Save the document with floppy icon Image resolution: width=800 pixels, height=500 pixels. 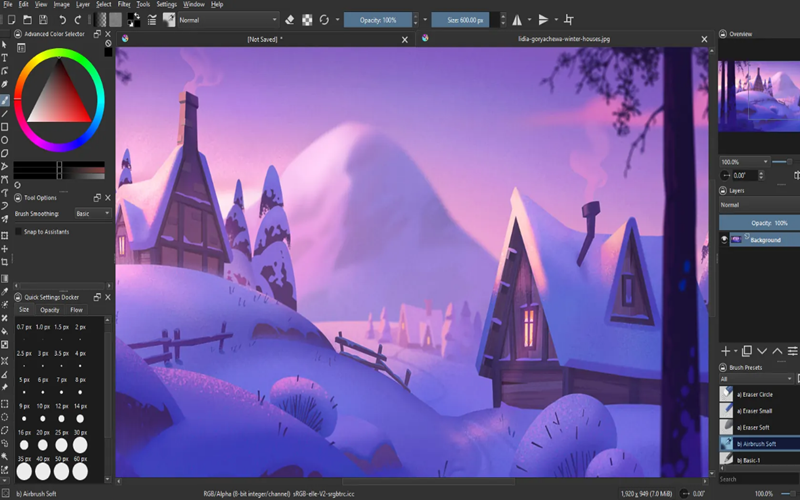[43, 20]
